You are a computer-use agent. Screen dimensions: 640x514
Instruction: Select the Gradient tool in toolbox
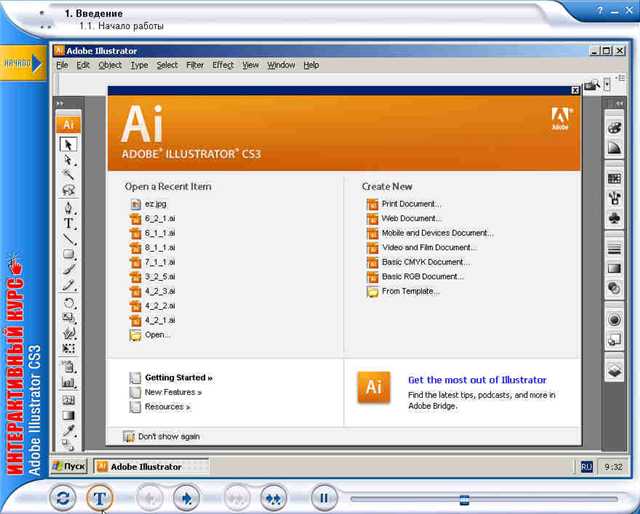pos(68,415)
